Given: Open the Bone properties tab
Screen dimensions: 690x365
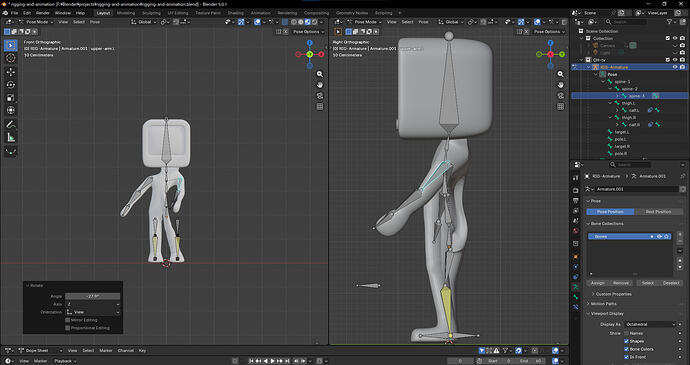Looking at the screenshot, I should click(x=576, y=297).
